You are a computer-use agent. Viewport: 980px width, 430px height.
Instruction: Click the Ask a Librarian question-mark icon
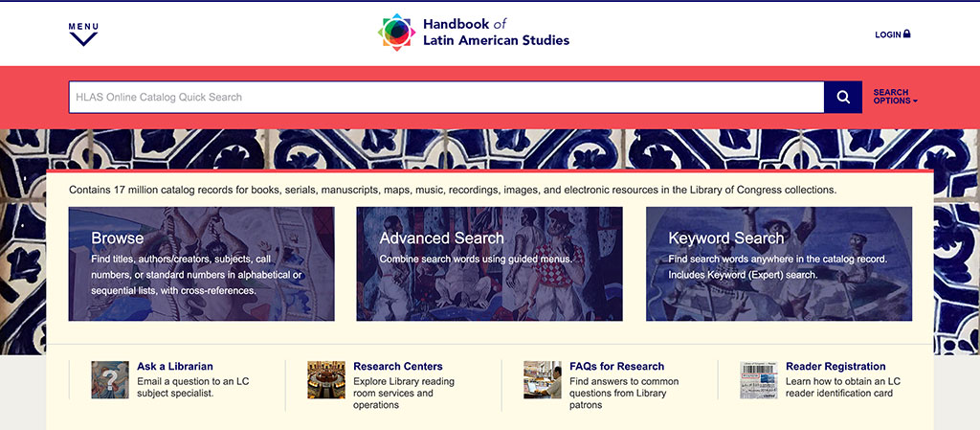click(x=110, y=379)
